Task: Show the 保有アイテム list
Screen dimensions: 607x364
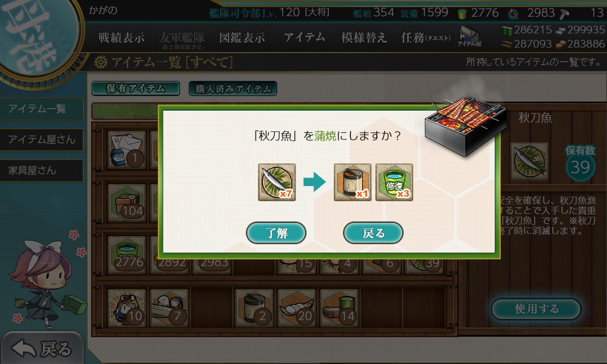Action: point(136,88)
